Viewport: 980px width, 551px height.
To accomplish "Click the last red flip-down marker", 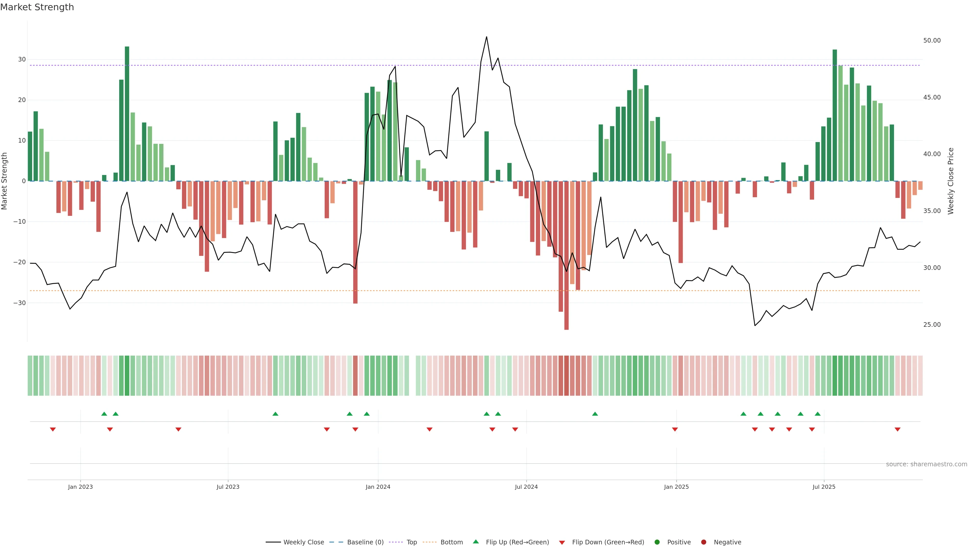I will [x=898, y=429].
